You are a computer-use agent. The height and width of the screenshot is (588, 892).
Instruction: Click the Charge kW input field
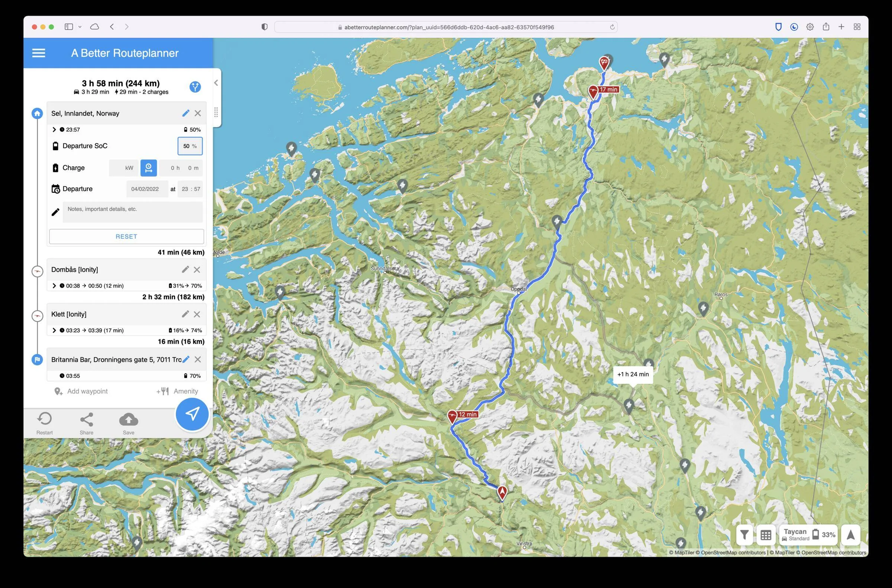[x=123, y=168]
